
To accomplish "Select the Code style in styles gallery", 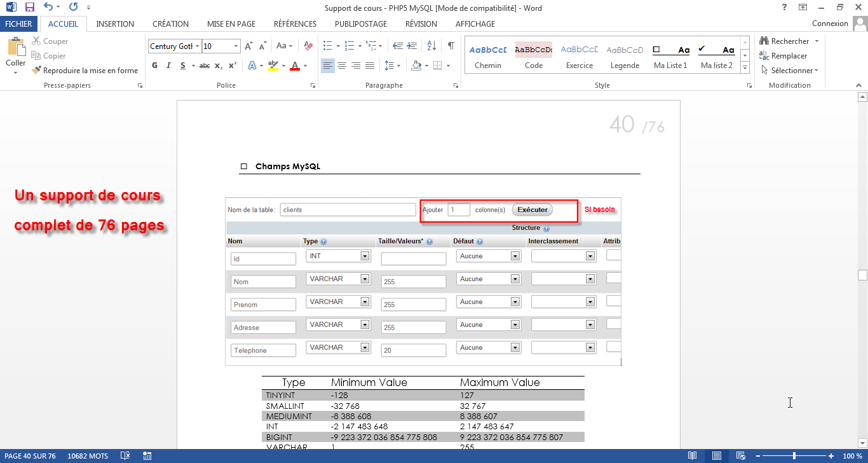I will tap(534, 56).
